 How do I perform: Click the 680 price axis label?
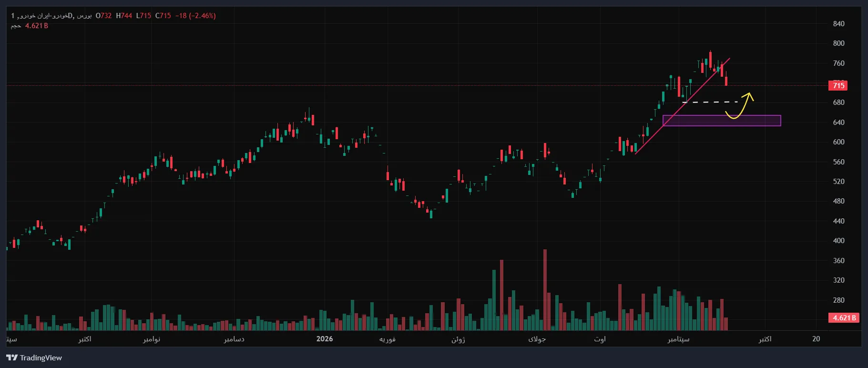click(838, 102)
